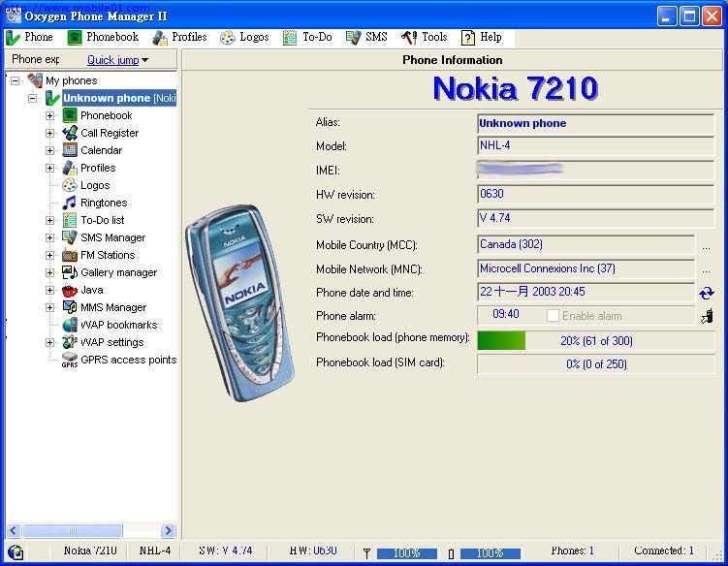Click the Ringtones music note icon
728x566 pixels.
tap(70, 203)
